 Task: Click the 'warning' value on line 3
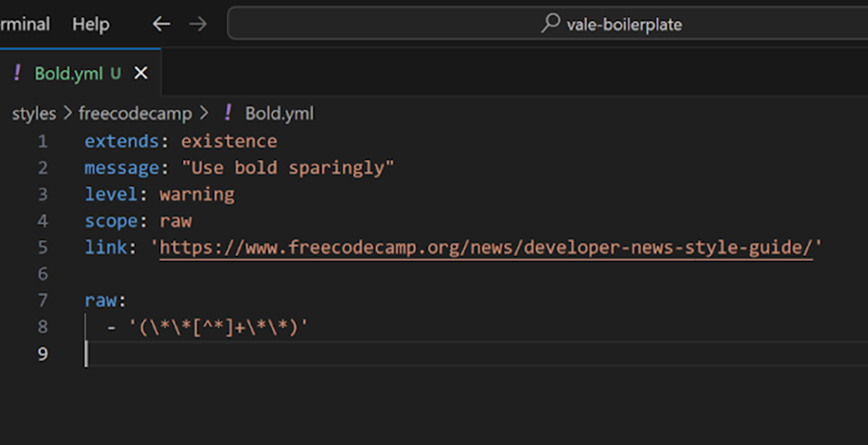tap(197, 194)
